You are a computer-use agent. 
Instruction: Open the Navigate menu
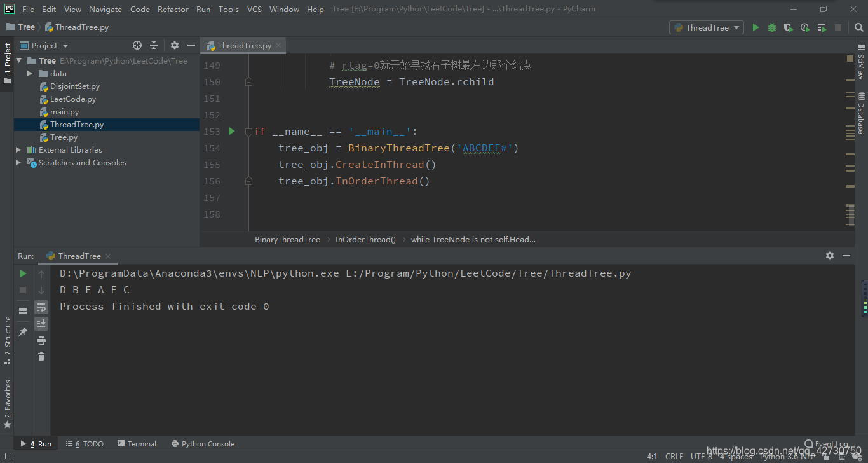[105, 9]
